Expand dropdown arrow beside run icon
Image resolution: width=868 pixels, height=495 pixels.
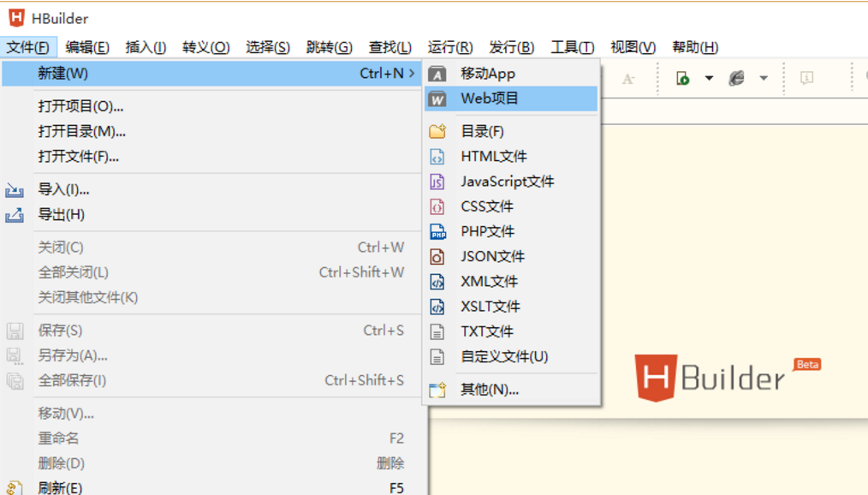click(709, 78)
